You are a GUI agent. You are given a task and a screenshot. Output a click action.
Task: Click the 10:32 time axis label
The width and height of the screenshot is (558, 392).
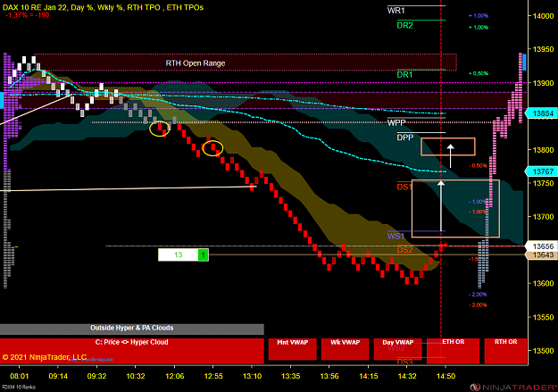click(x=136, y=376)
